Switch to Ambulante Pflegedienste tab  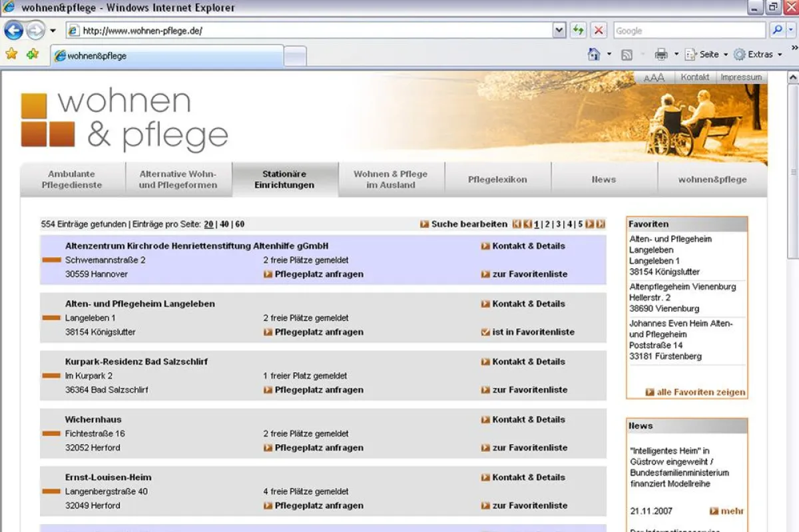[72, 180]
